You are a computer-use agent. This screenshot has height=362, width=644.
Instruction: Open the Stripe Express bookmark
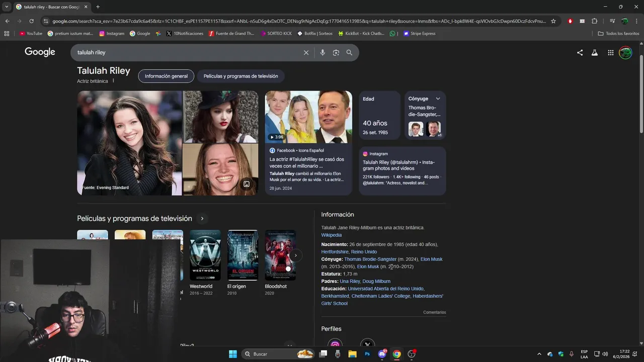(420, 34)
